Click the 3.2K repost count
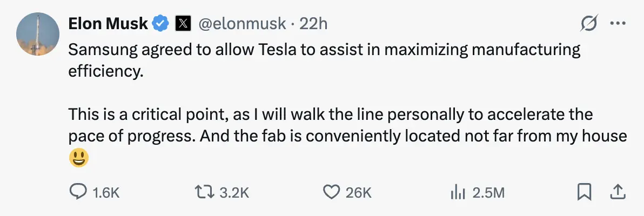The width and height of the screenshot is (644, 216). (x=235, y=193)
